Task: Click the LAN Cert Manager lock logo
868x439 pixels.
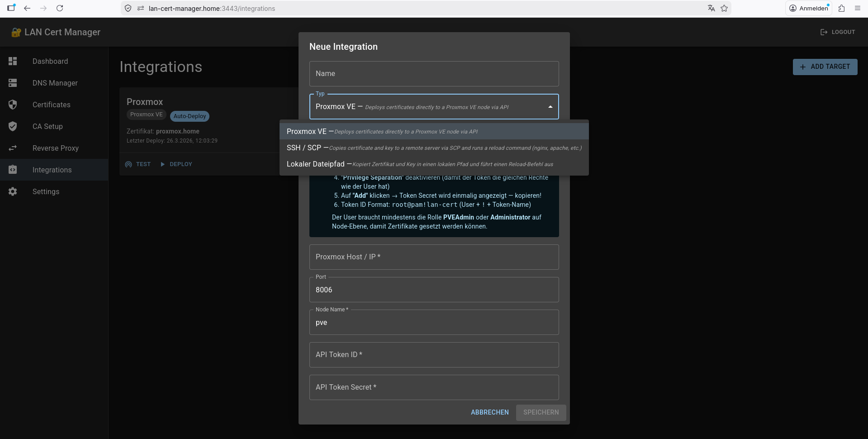Action: (16, 32)
